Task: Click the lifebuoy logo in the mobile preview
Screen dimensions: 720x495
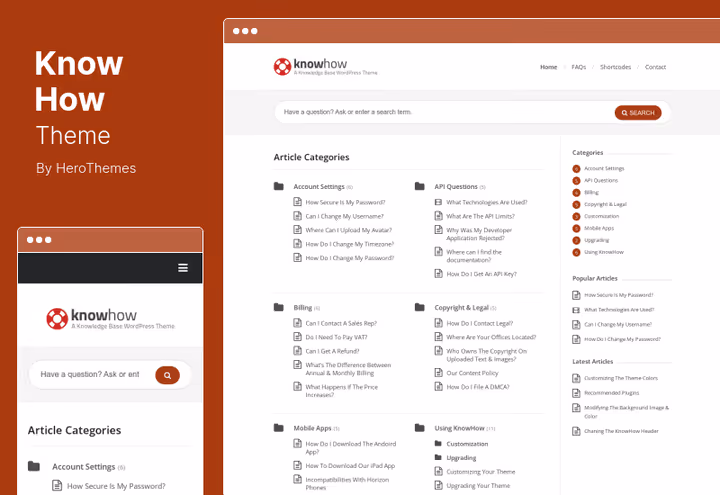Action: tap(57, 318)
